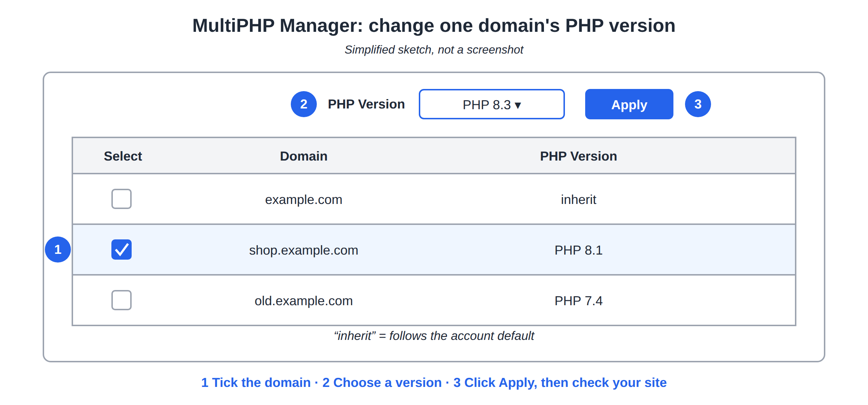Click the old.example.com domain cell

(x=304, y=301)
